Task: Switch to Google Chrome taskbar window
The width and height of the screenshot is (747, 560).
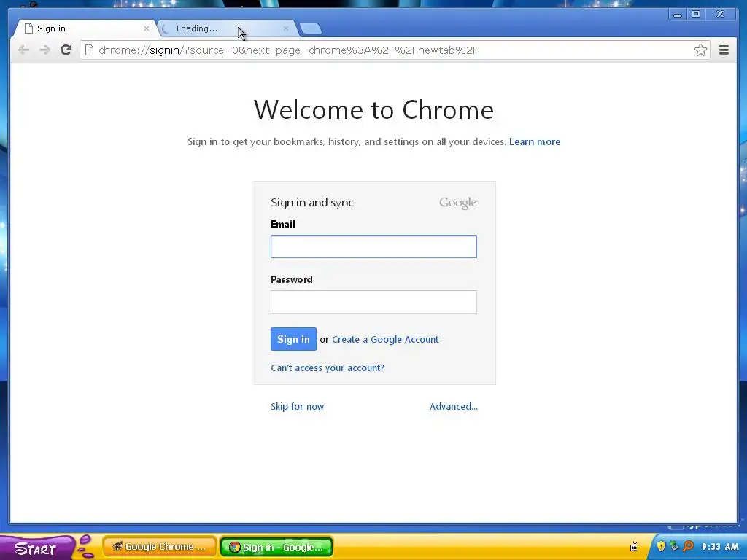Action: [x=160, y=547]
